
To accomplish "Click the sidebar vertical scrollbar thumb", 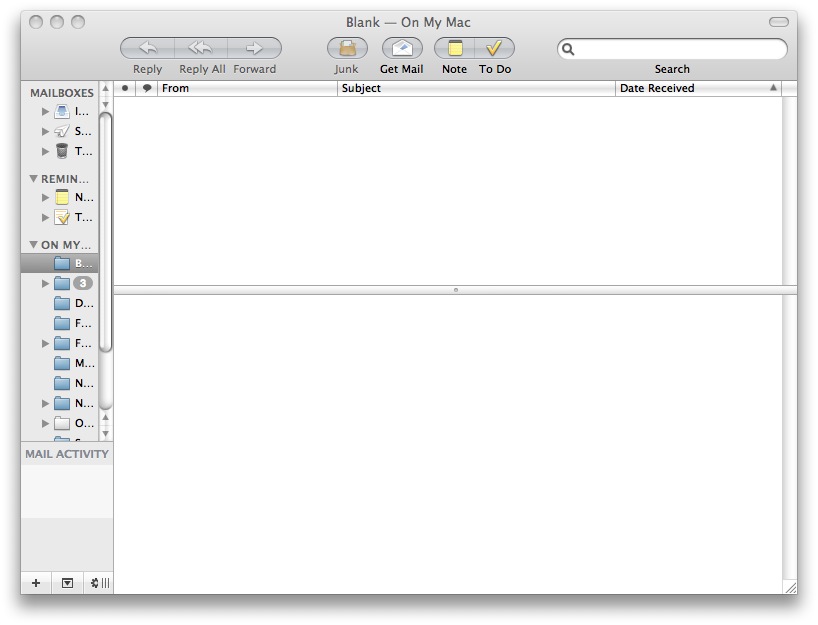I will coord(105,232).
